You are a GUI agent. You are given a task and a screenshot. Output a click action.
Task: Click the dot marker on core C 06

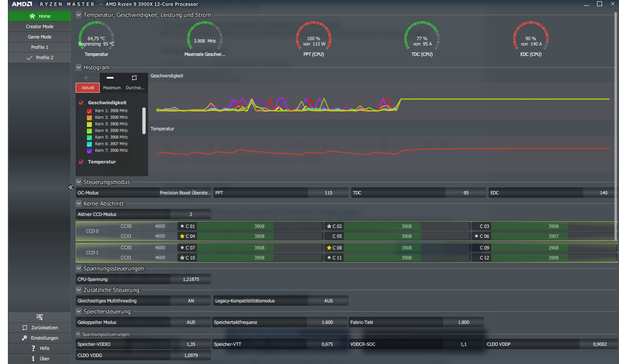click(476, 236)
